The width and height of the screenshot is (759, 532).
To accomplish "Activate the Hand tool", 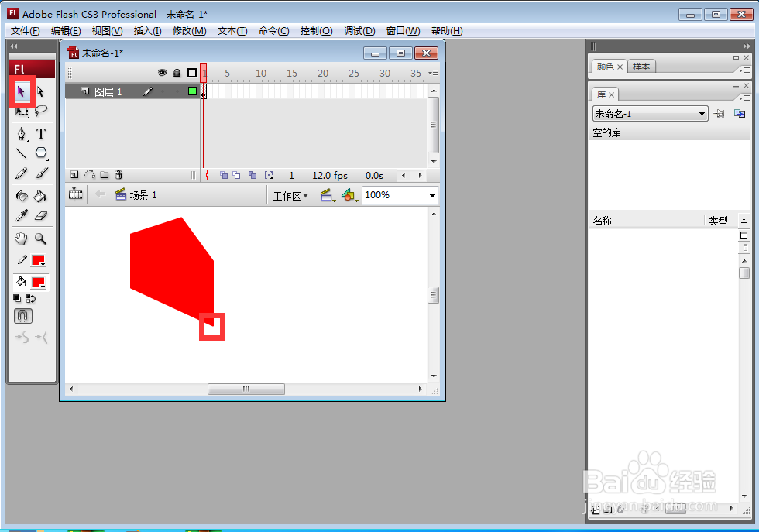I will tap(22, 239).
